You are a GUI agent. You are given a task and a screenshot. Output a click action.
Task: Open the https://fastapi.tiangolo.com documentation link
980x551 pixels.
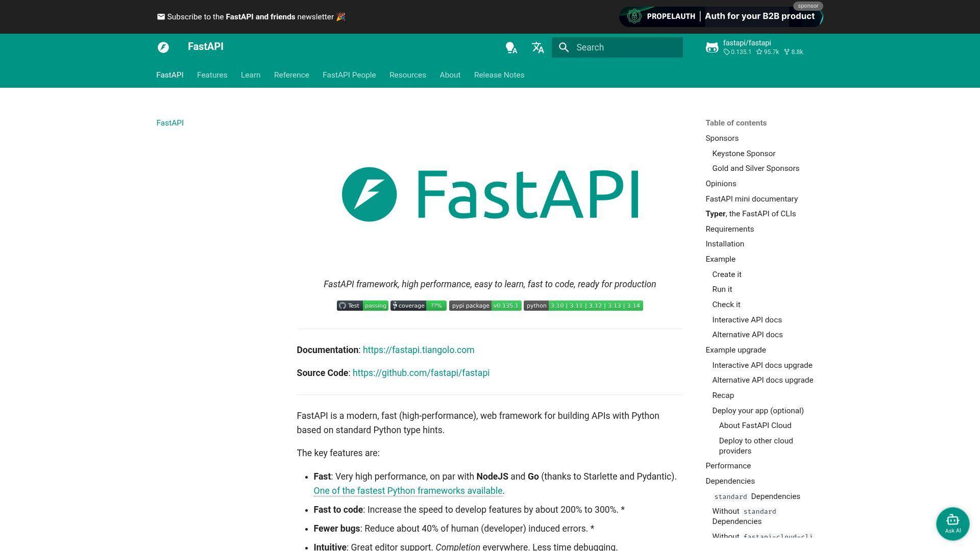(x=418, y=350)
